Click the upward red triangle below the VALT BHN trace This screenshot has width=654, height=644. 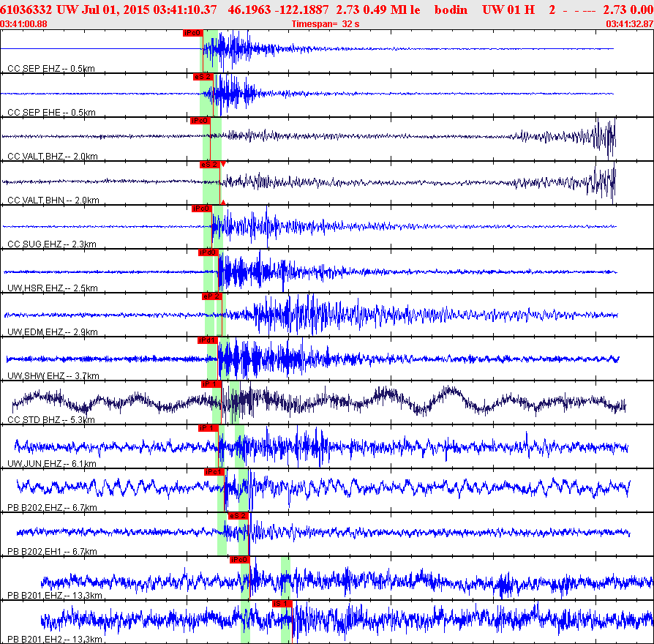pyautogui.click(x=223, y=203)
